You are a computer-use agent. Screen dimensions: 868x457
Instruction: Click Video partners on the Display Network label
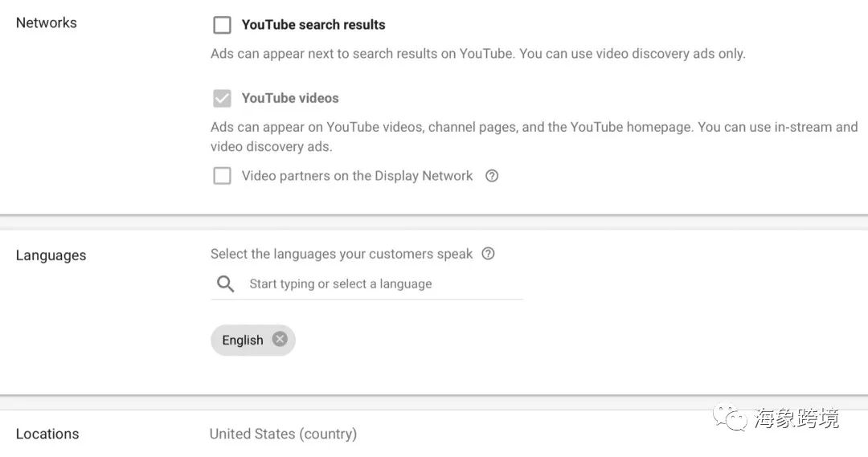(357, 176)
